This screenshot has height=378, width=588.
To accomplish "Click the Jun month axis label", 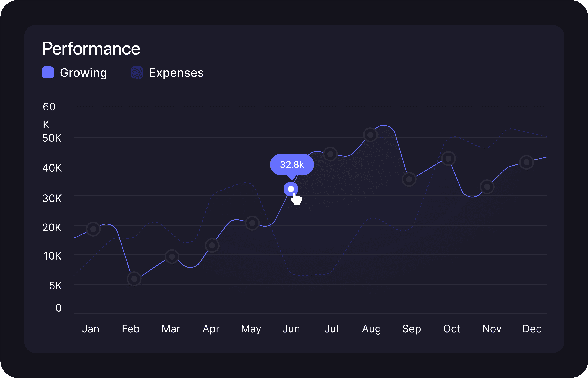I will (x=291, y=329).
